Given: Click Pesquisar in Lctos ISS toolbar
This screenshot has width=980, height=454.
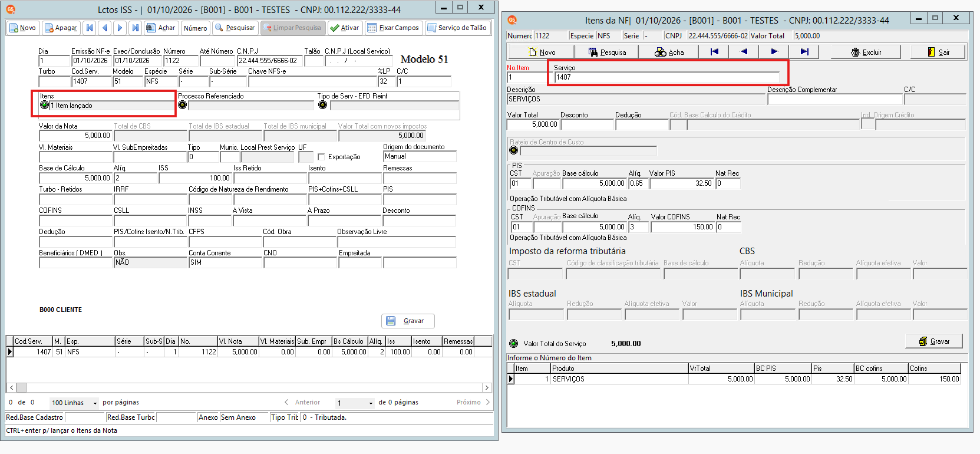Looking at the screenshot, I should 235,28.
